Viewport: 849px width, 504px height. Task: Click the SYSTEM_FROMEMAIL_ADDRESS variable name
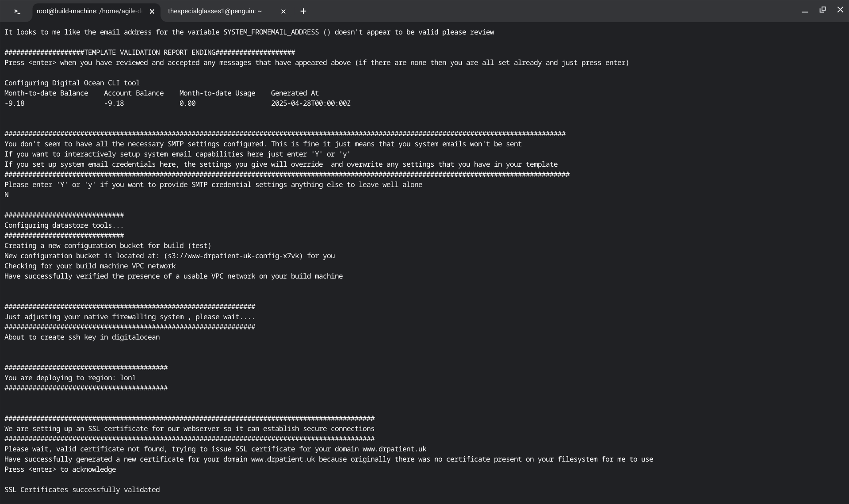(x=271, y=32)
